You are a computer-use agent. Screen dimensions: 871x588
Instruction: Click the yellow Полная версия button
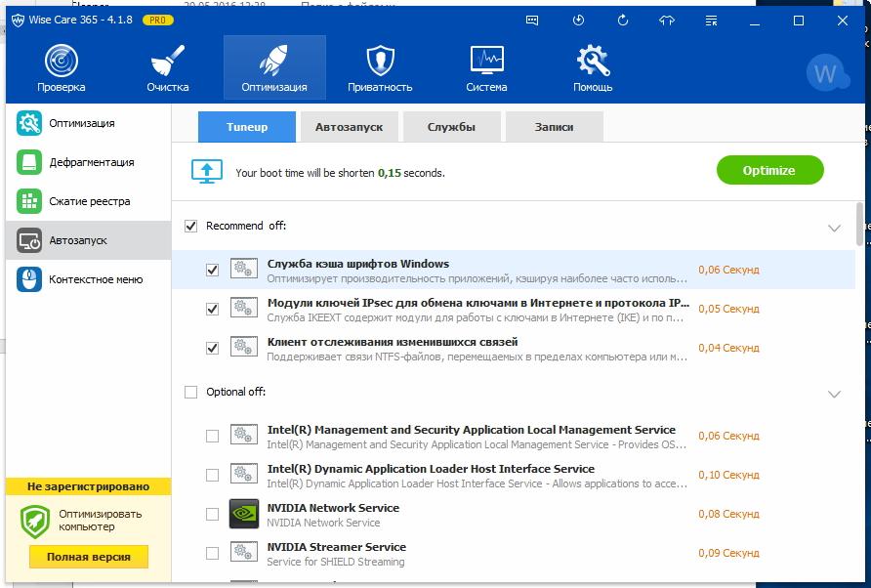coord(88,557)
